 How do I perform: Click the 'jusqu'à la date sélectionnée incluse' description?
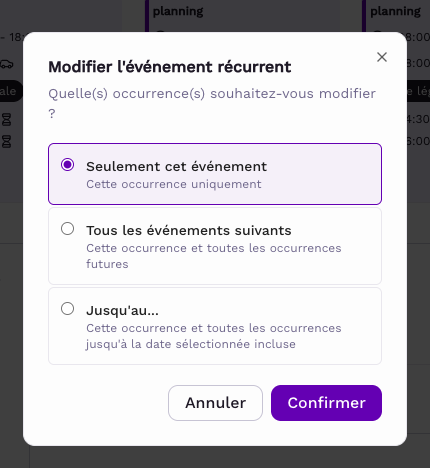214,336
